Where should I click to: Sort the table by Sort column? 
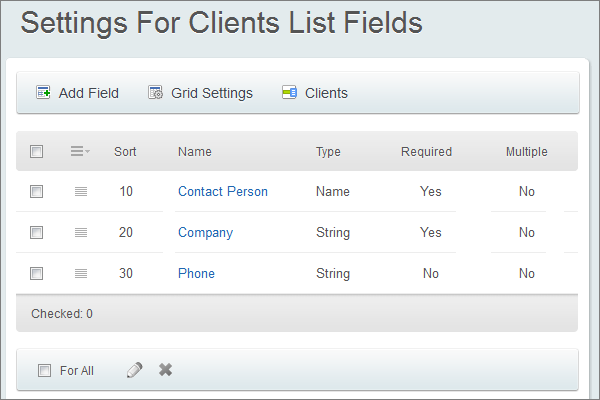click(125, 152)
